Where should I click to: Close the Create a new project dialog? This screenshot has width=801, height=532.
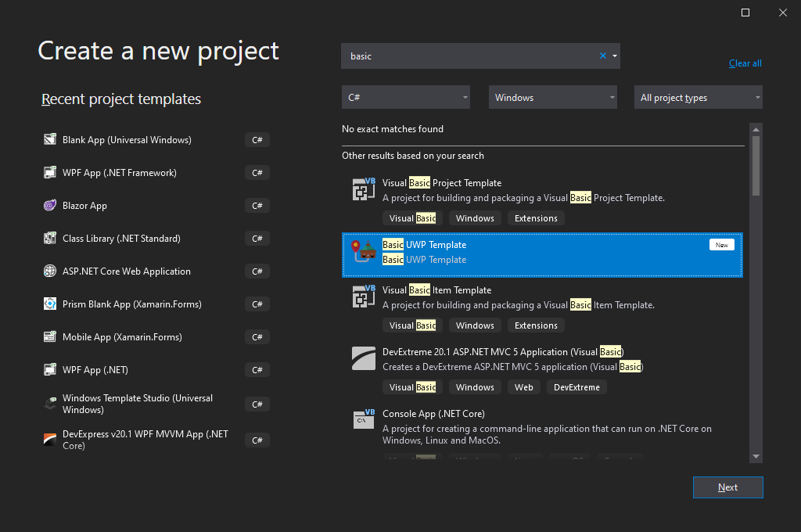coord(782,13)
